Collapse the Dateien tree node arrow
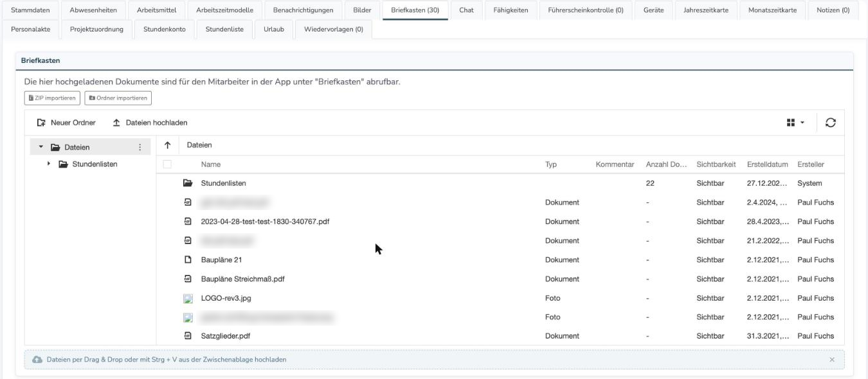This screenshot has width=868, height=379. tap(41, 147)
